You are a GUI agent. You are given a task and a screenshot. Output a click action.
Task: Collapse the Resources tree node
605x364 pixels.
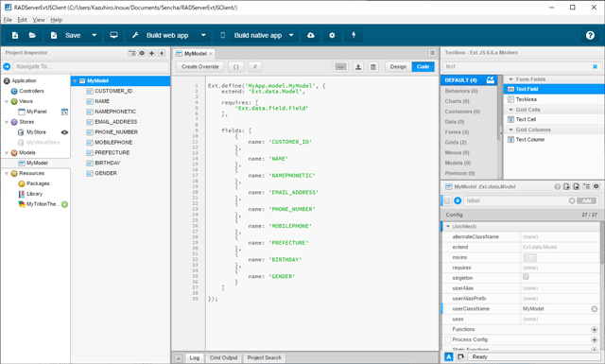click(7, 173)
